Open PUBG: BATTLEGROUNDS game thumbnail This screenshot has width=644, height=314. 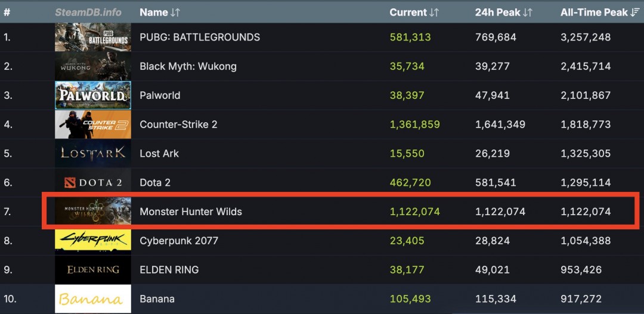click(93, 38)
